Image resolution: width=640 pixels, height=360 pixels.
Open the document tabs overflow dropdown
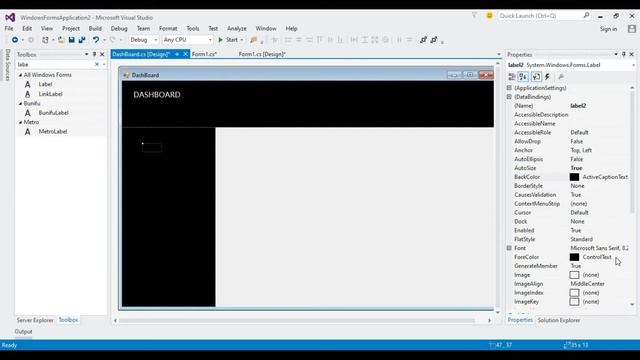499,54
